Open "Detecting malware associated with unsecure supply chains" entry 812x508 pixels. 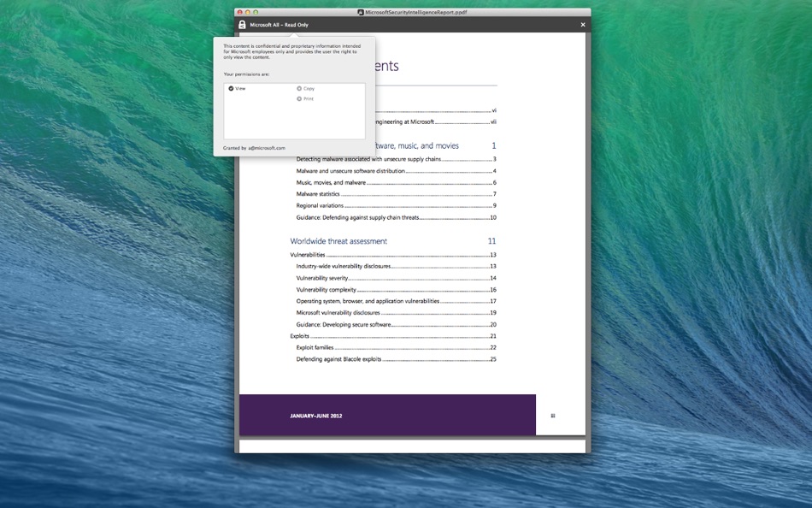tap(396, 159)
